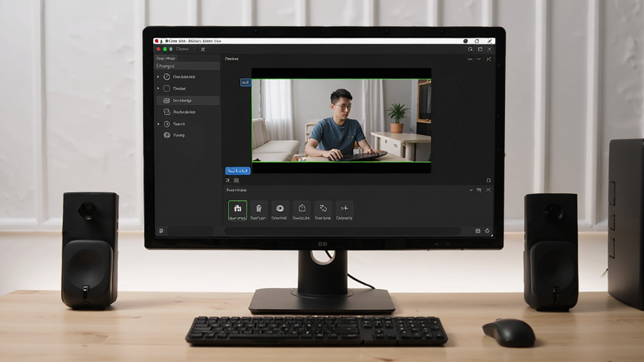Click the droplet icon at the bottom bar's end
Screen dimensions: 644x362
click(x=487, y=231)
